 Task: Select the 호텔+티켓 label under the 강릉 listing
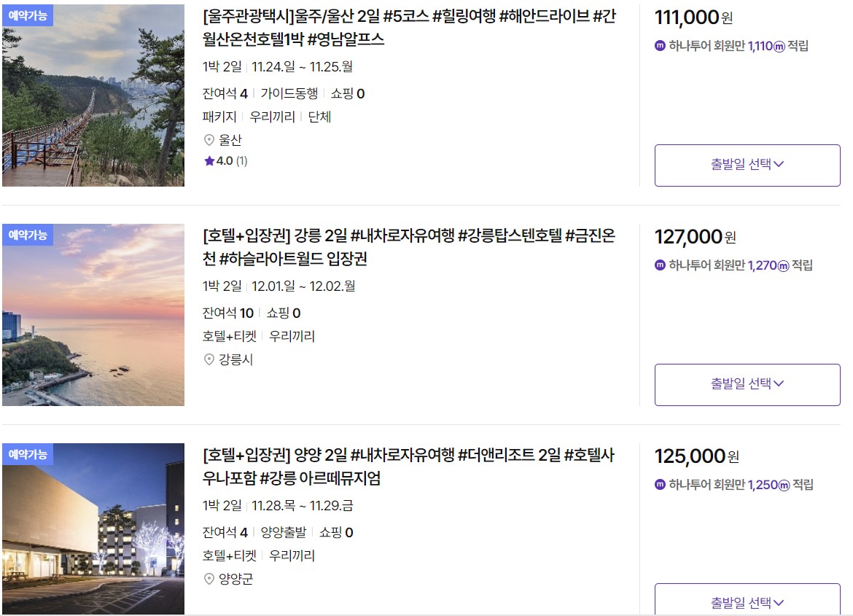[x=229, y=334]
